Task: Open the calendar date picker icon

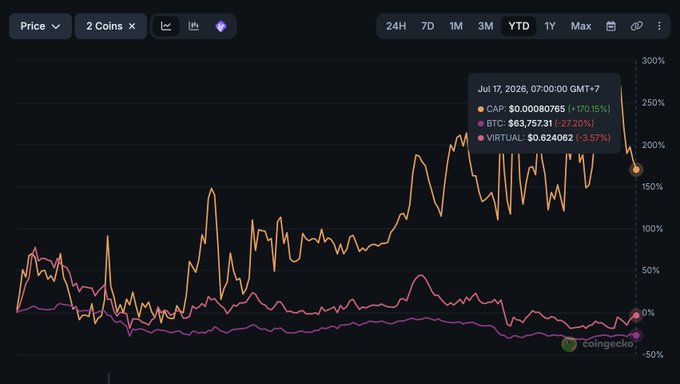Action: [611, 26]
